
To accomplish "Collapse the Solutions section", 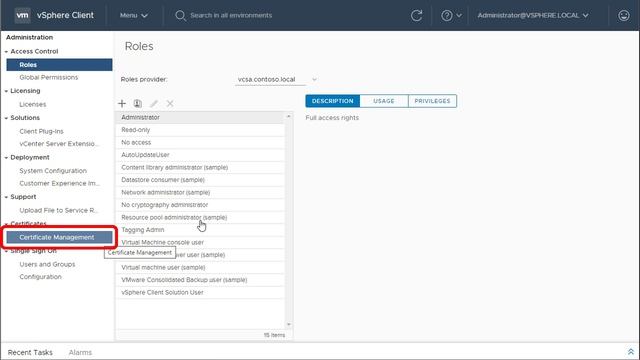I will 6,118.
